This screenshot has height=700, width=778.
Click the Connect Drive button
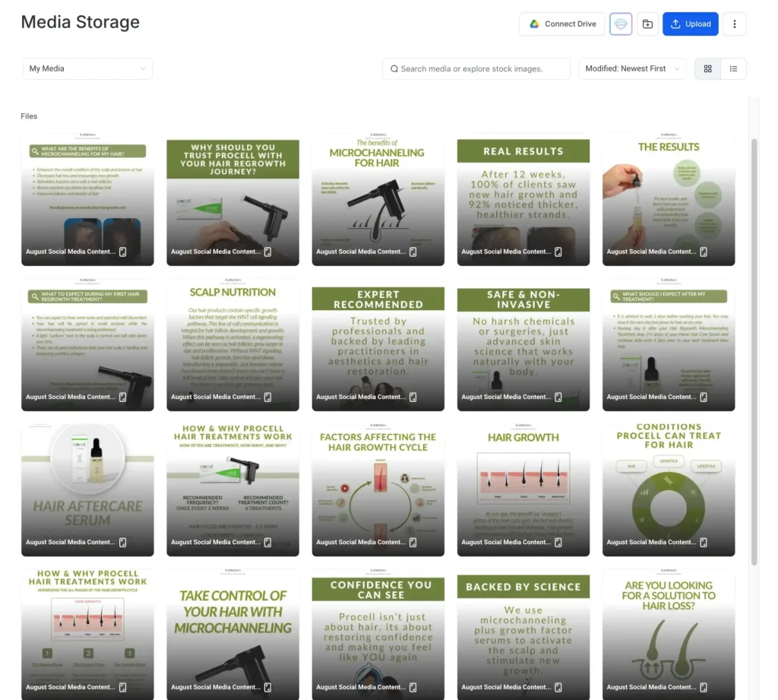point(561,24)
